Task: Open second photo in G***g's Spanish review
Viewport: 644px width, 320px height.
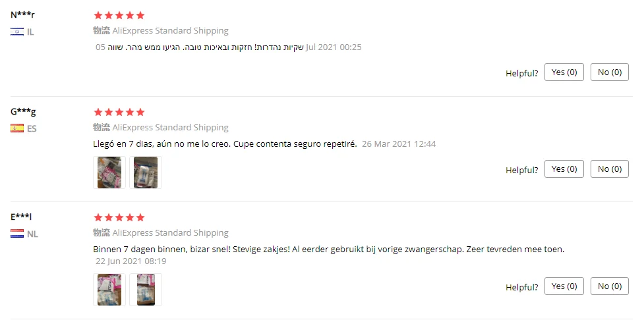Action: coord(146,173)
